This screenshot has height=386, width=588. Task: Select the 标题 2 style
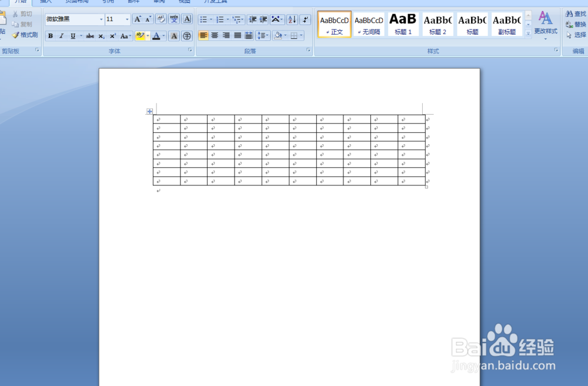pos(437,24)
